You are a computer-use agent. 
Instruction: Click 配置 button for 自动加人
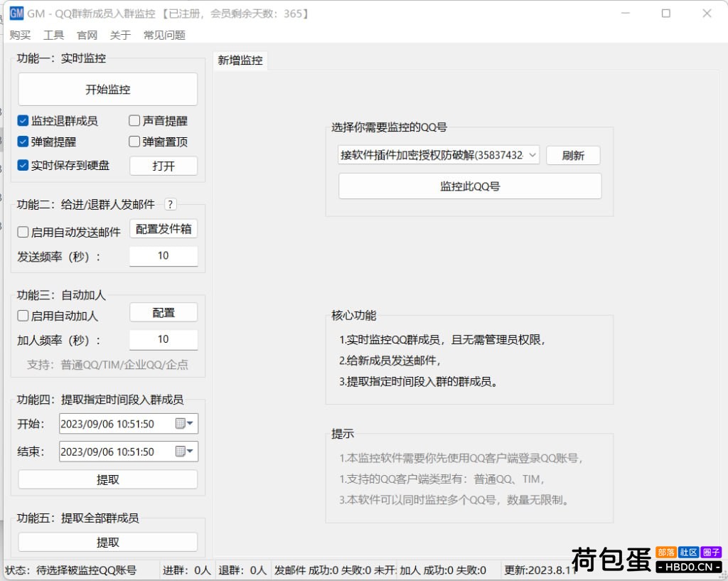coord(164,313)
